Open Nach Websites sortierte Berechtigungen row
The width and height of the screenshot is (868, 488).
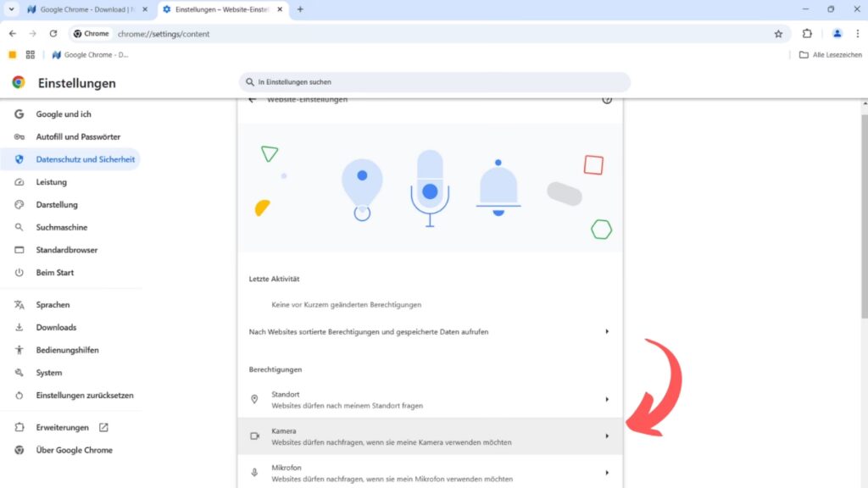point(430,332)
